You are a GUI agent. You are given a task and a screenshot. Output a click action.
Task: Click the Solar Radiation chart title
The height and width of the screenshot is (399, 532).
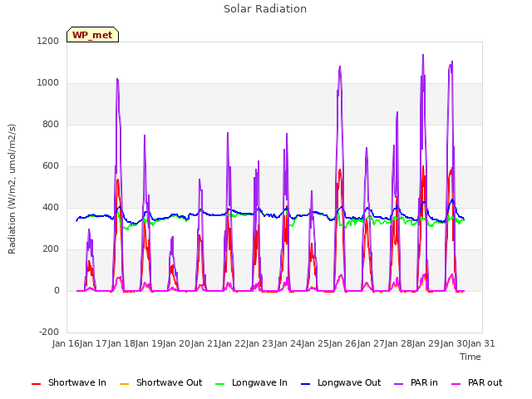click(265, 9)
